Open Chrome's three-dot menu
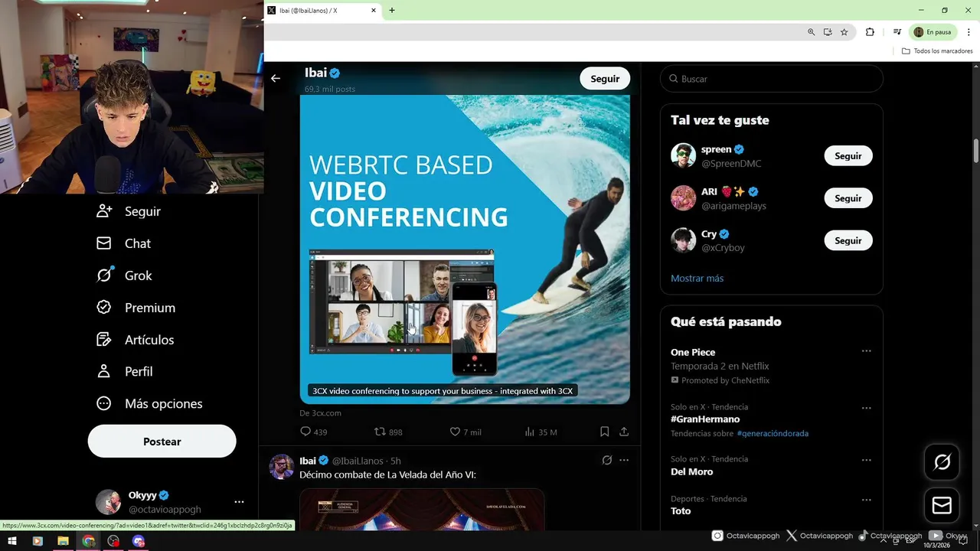This screenshot has height=551, width=980. [969, 32]
